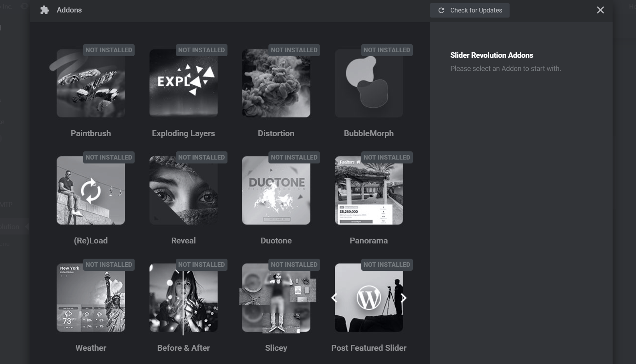Click the NOT INSTALLED badge on Weather
The width and height of the screenshot is (636, 364).
(x=109, y=265)
